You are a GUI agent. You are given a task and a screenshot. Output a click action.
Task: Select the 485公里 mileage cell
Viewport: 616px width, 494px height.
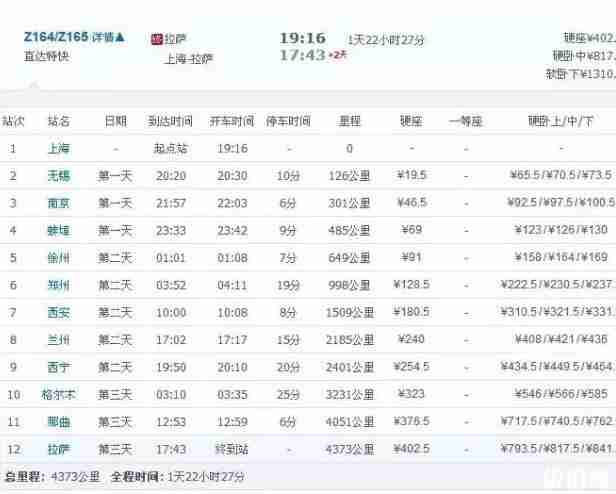pyautogui.click(x=349, y=230)
